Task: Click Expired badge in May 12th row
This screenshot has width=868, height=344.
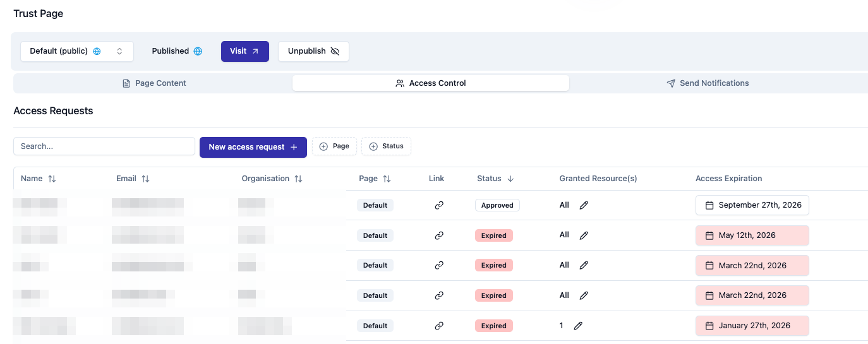Action: [494, 235]
